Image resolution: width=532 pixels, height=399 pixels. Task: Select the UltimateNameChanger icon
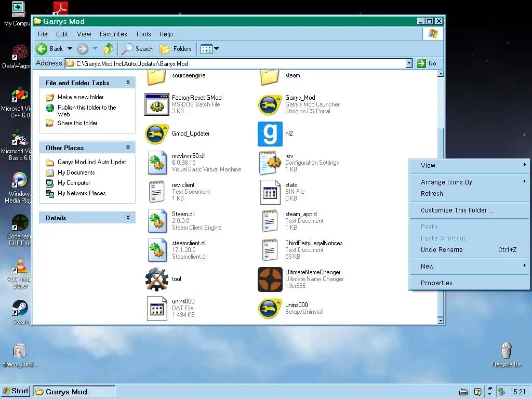(270, 280)
